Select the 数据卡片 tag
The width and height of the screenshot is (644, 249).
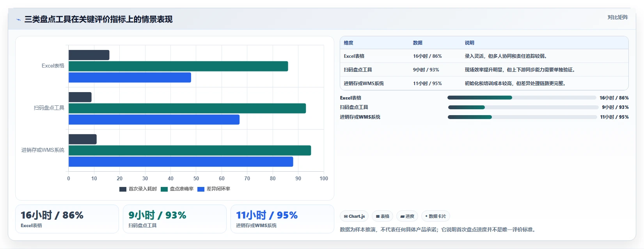point(435,216)
